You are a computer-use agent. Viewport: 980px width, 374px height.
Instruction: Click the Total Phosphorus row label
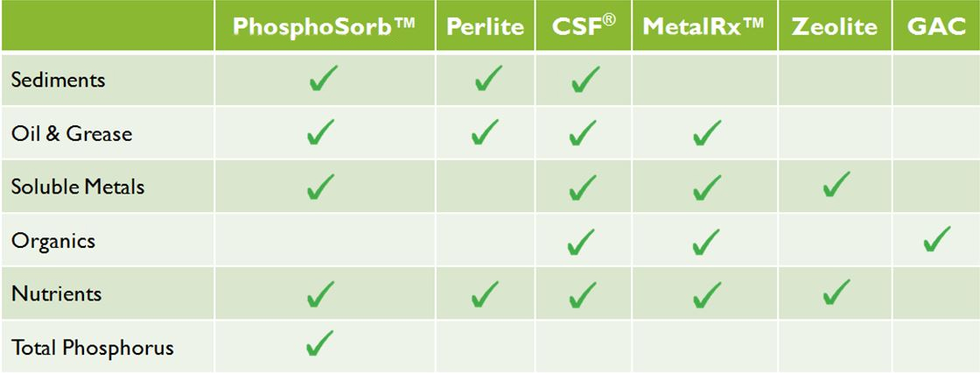pyautogui.click(x=92, y=348)
